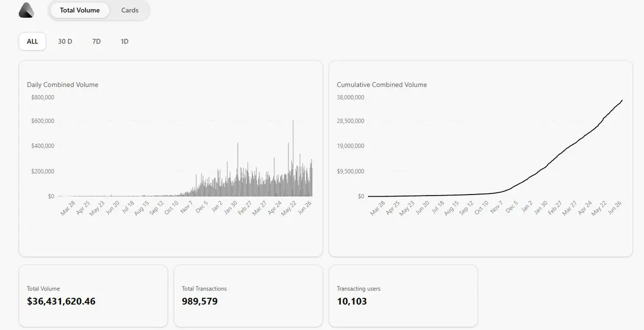
Task: Click the end of the cumulative line
Action: coord(622,101)
